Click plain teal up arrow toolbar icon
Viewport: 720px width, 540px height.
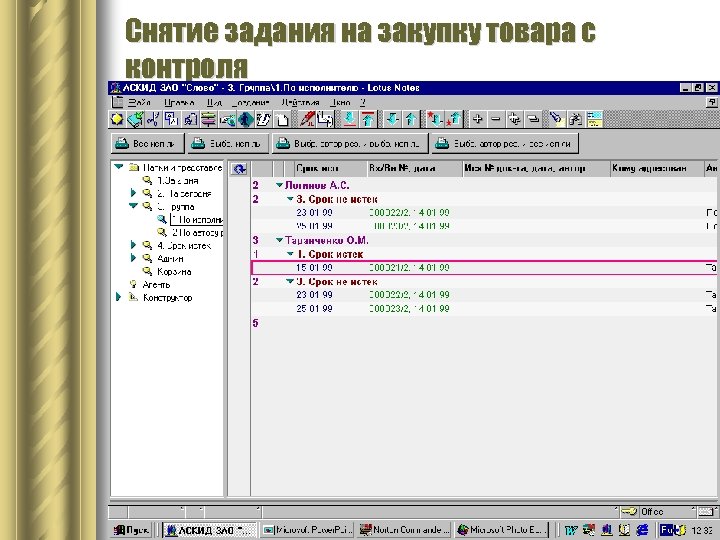411,119
